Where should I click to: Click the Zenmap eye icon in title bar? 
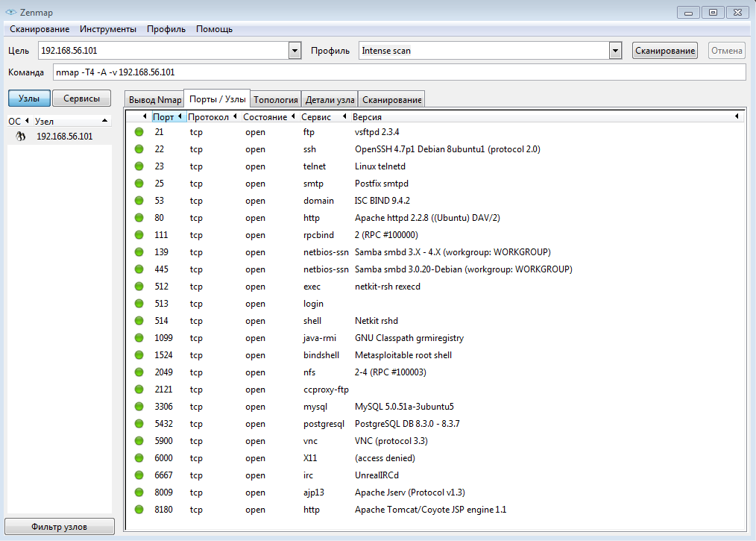[x=10, y=12]
